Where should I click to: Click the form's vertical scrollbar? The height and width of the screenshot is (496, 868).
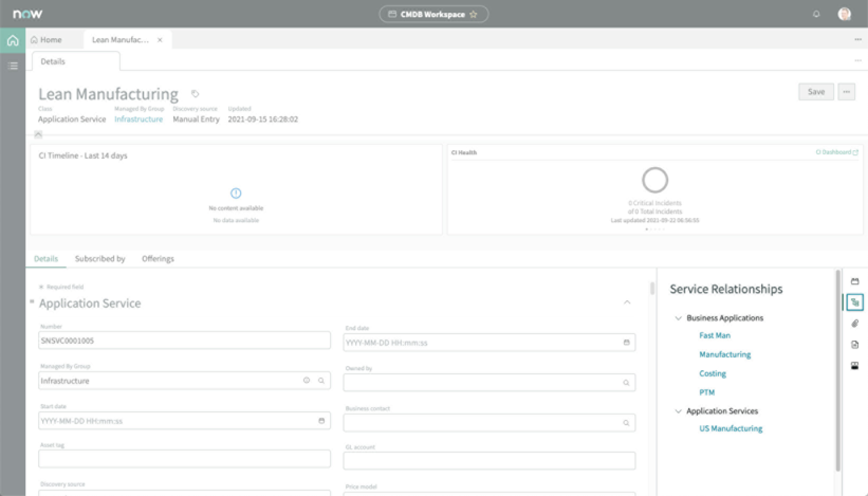(652, 289)
